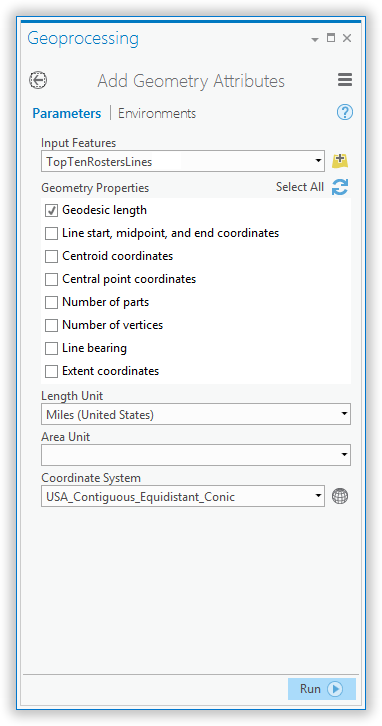
Task: Open the Coordinate System dropdown arrow
Action: point(318,496)
